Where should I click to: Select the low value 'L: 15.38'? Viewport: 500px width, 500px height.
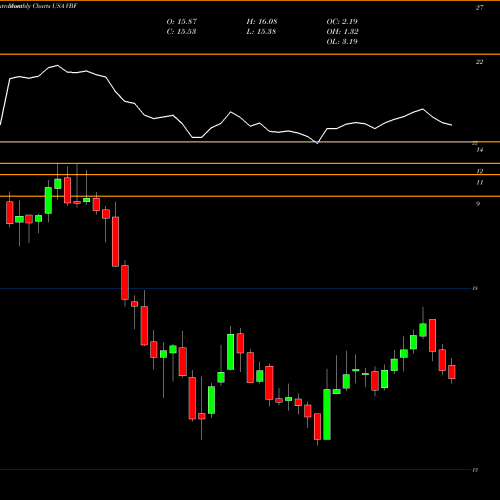pos(261,32)
